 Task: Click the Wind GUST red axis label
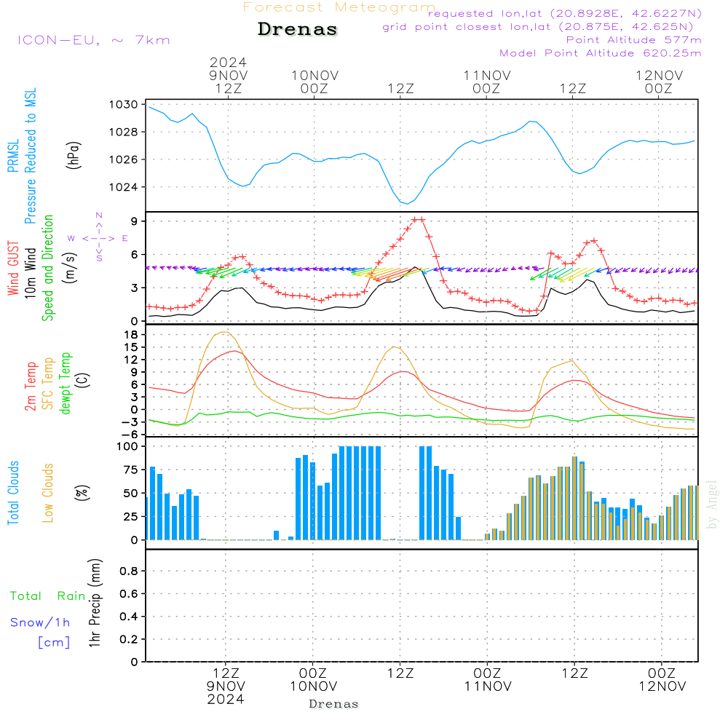pos(13,269)
